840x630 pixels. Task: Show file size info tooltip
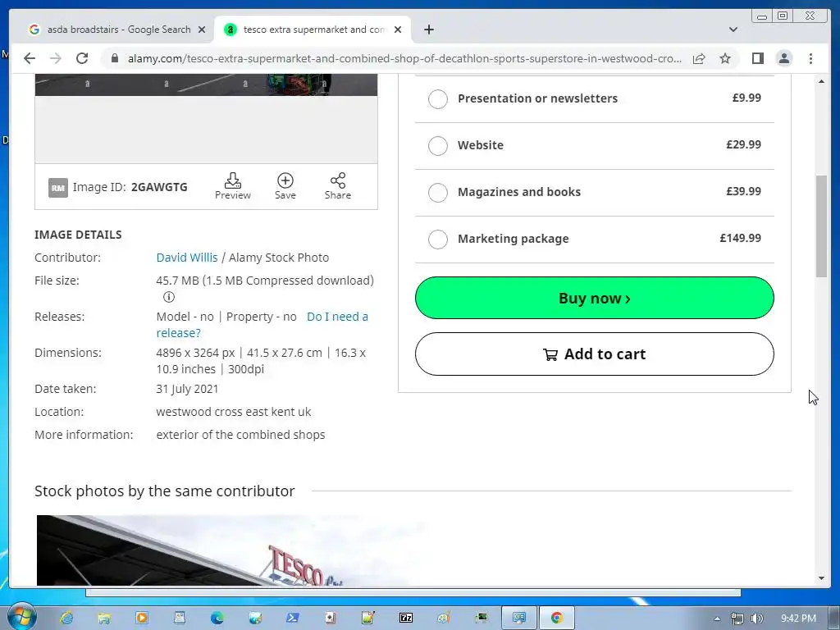point(169,297)
